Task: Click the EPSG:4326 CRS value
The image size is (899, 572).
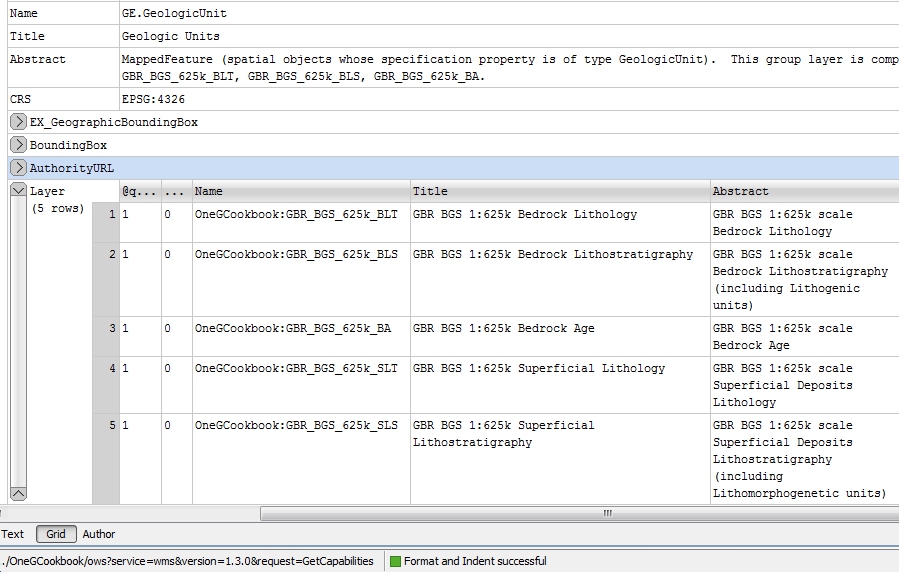Action: (154, 99)
